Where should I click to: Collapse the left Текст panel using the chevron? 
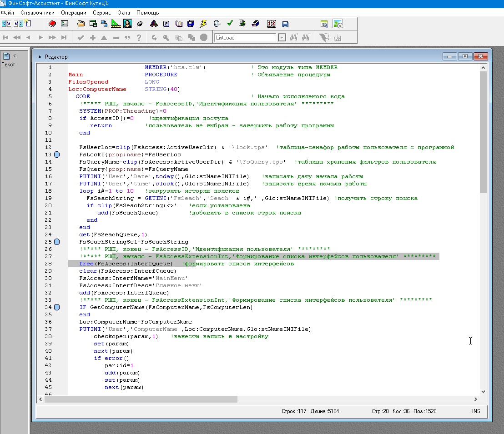[x=15, y=56]
